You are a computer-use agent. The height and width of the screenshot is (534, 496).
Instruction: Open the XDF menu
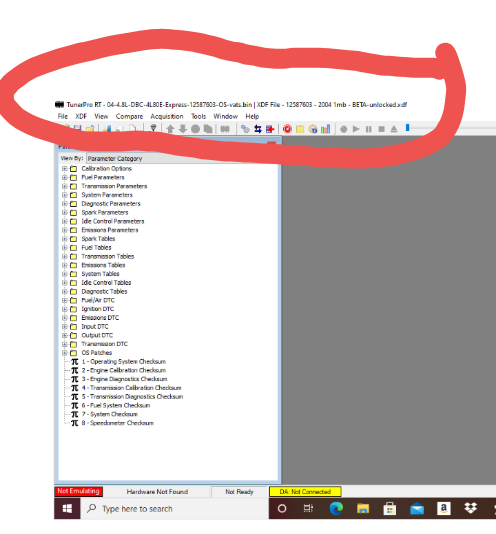(81, 116)
